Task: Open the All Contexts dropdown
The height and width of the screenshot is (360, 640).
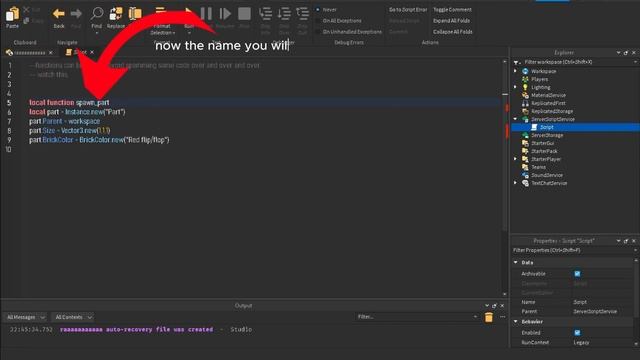Action: point(73,317)
